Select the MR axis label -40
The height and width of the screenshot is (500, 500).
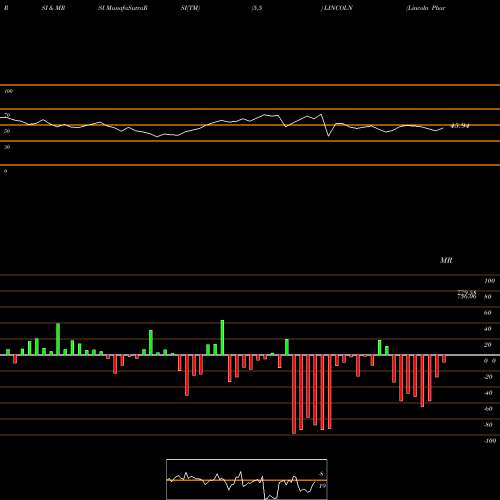(488, 393)
